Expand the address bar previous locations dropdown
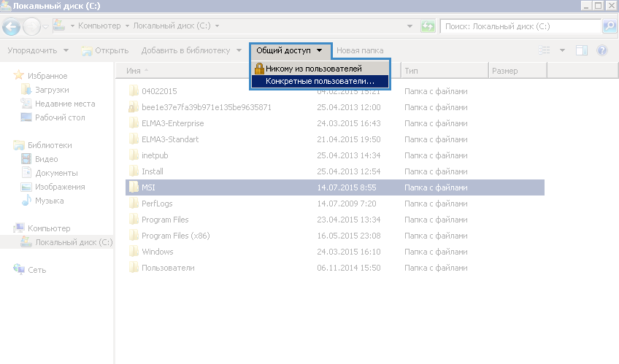This screenshot has width=619, height=364. pyautogui.click(x=410, y=26)
